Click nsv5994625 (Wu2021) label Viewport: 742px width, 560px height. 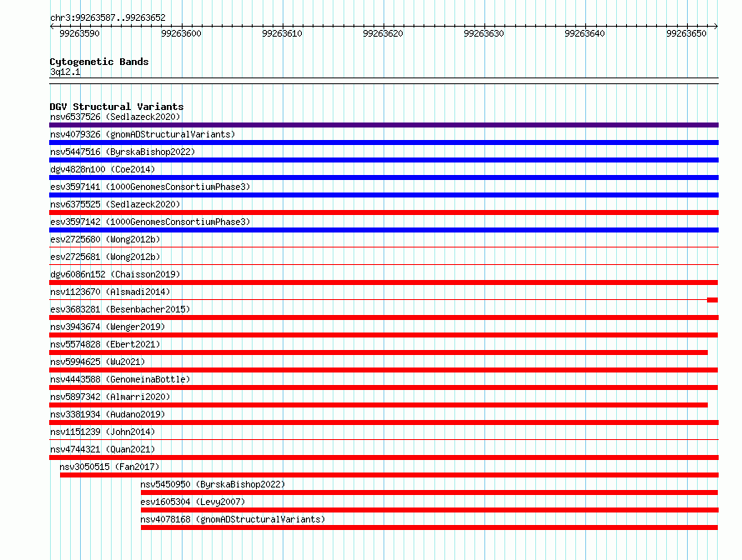pos(98,362)
